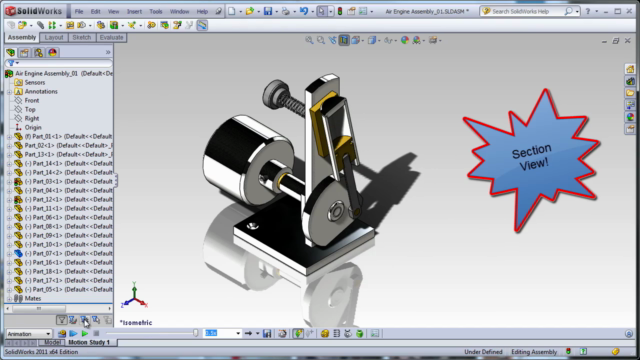Click the Save Animation icon
The height and width of the screenshot is (360, 640).
pyautogui.click(x=267, y=334)
